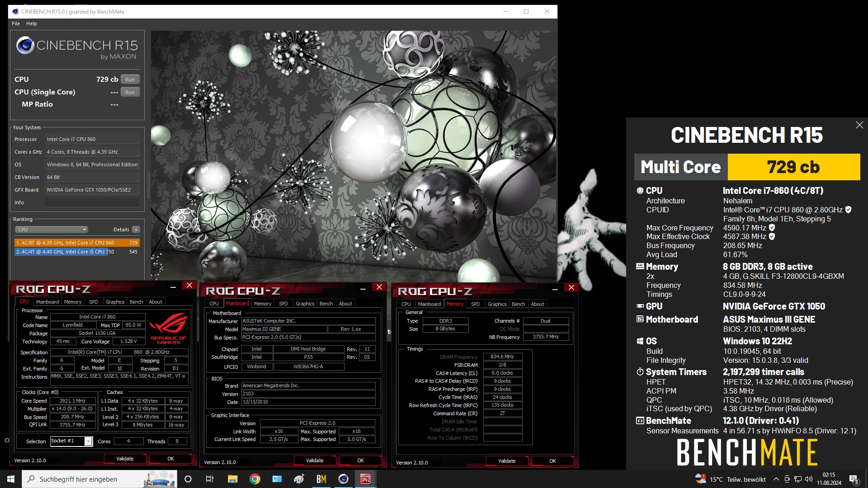Launch Google Chrome from taskbar
Viewport: 868px width, 488px height.
point(255,479)
